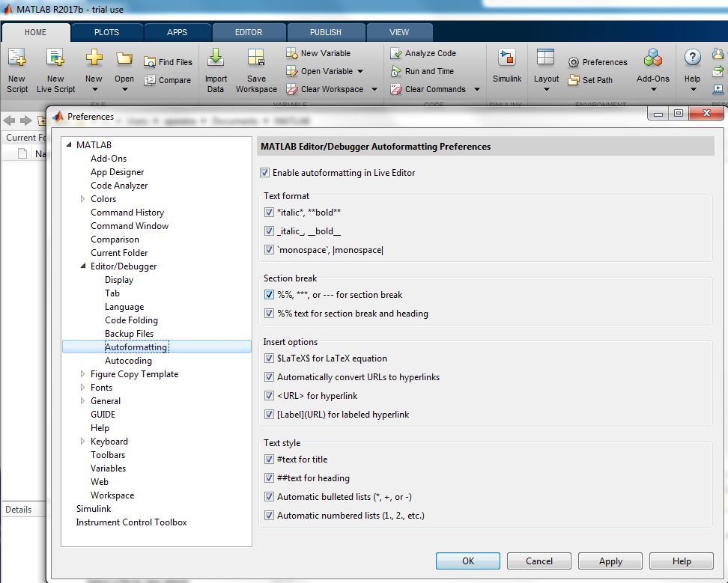728x583 pixels.
Task: Switch to the PUBLISH tab
Action: [326, 32]
